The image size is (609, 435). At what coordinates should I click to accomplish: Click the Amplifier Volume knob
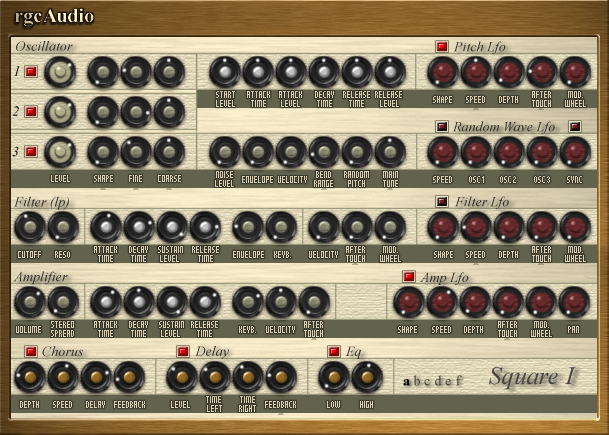[x=30, y=302]
